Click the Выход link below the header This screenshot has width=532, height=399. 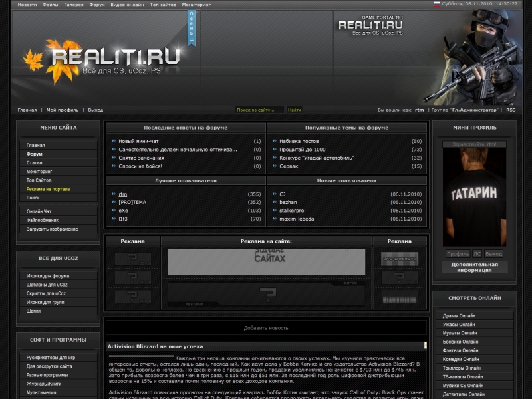tap(96, 110)
